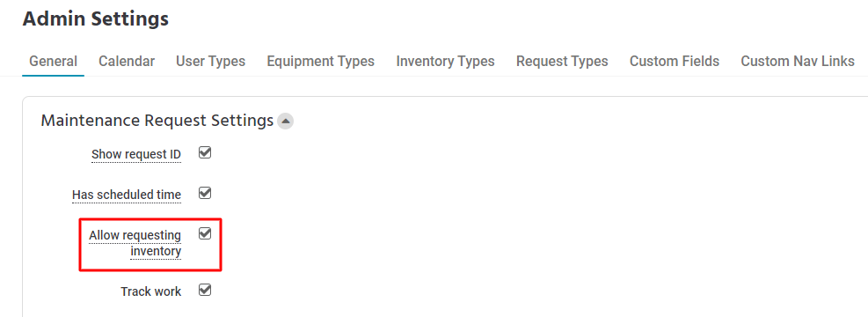Open the Custom Nav Links tab

[798, 61]
